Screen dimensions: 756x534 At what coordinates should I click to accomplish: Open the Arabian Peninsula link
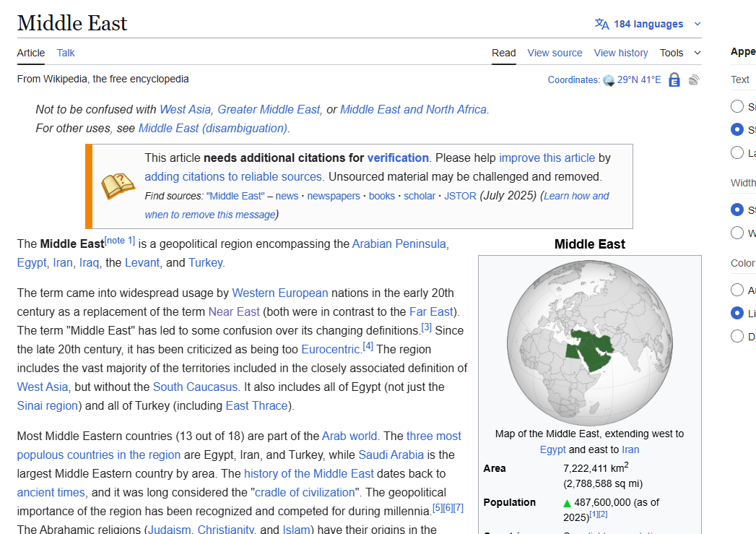(399, 244)
